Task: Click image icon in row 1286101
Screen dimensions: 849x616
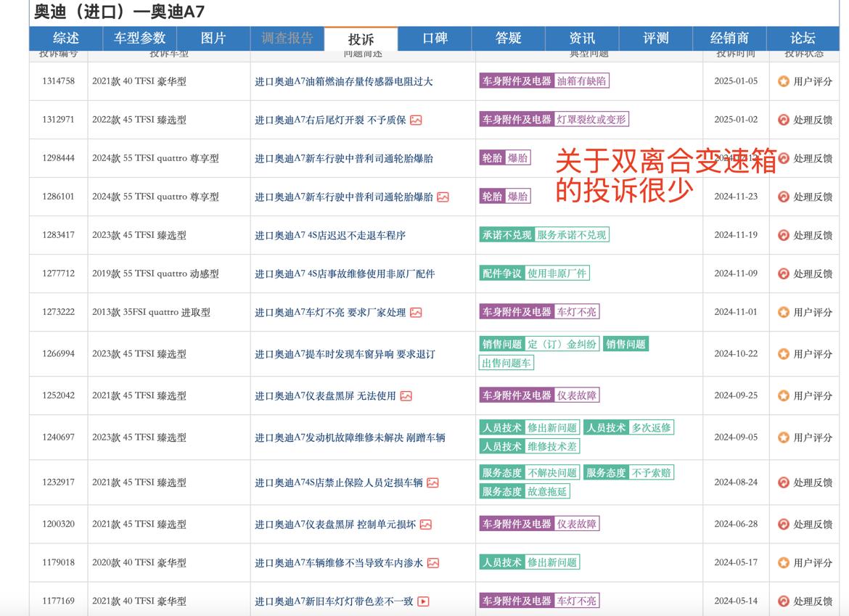Action: pos(443,197)
